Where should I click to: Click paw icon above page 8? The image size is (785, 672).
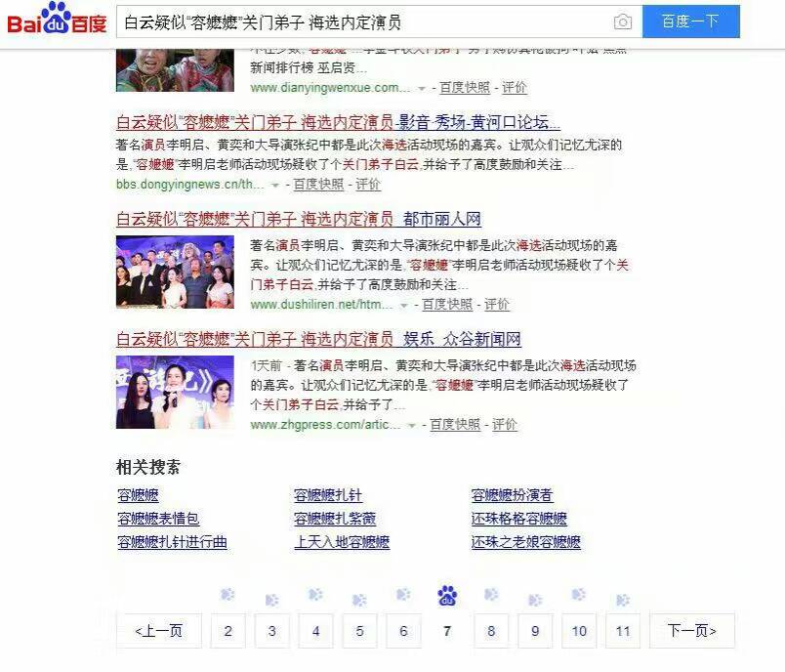coord(491,595)
